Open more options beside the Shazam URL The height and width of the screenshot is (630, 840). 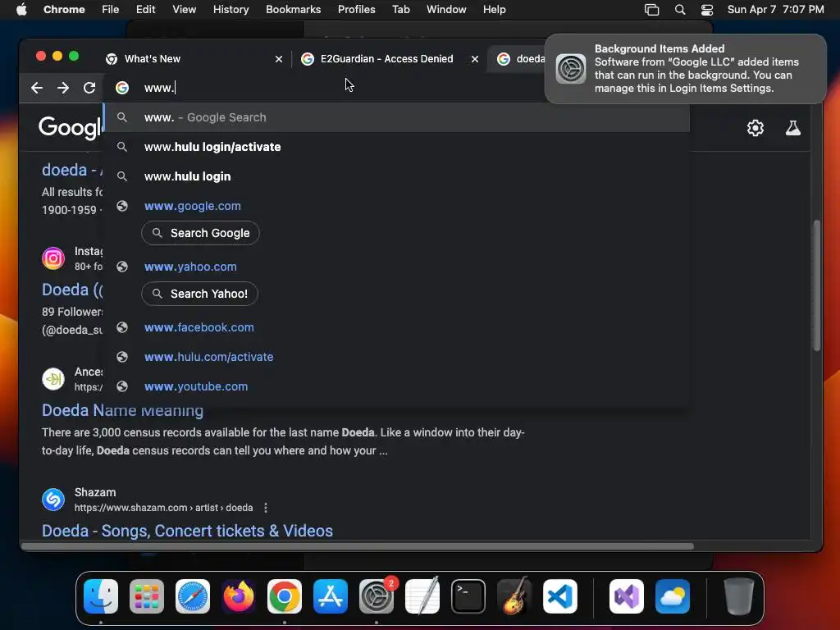[x=266, y=508]
